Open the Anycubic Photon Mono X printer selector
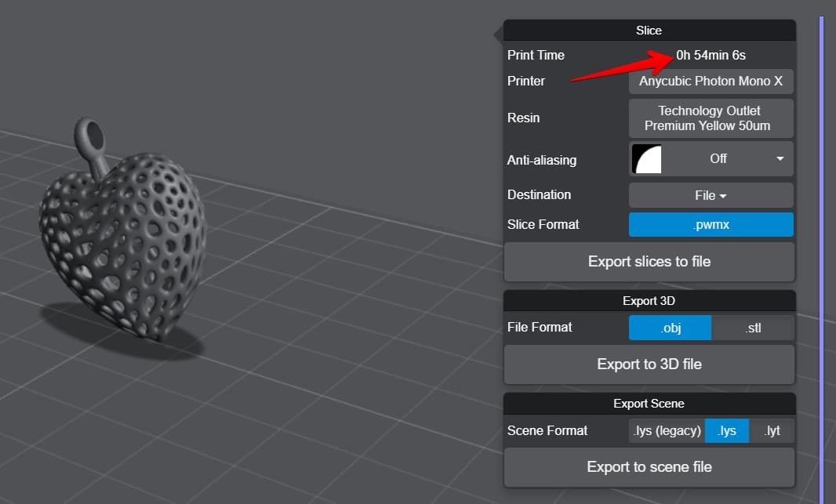The image size is (836, 504). point(711,82)
